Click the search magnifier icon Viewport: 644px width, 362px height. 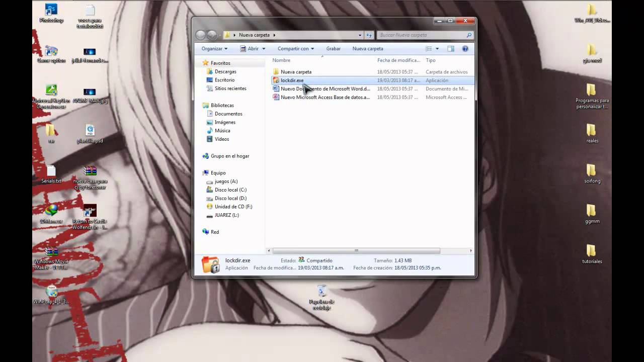(469, 35)
